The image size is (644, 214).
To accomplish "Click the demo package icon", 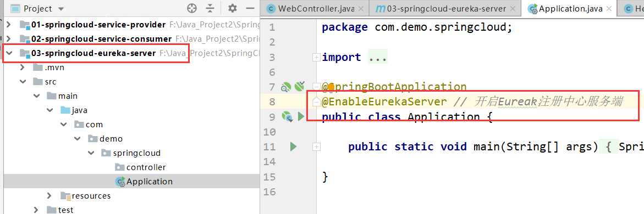I will click(x=93, y=139).
